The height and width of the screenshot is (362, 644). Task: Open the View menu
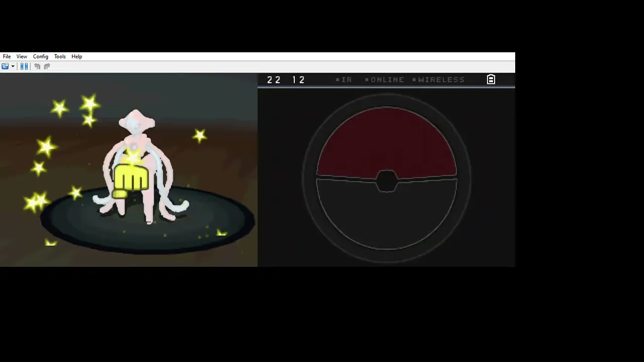(x=22, y=56)
